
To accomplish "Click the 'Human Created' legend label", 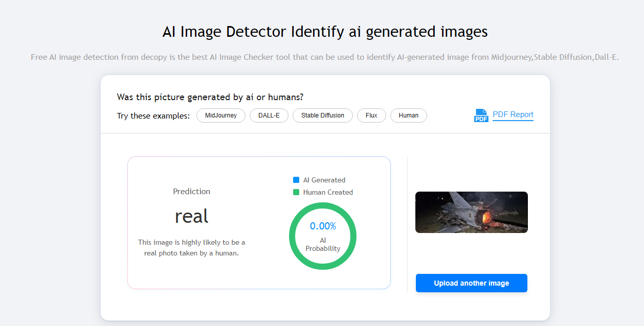I will 328,192.
